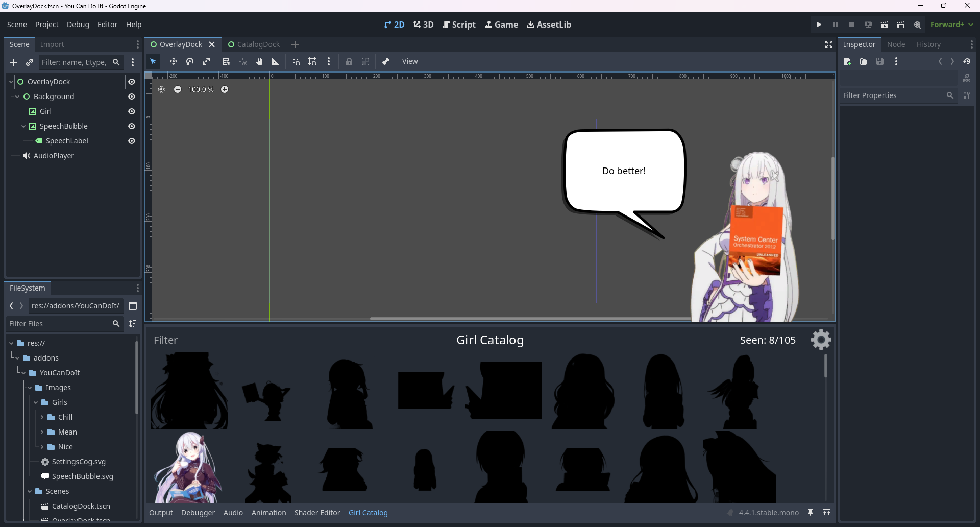The image size is (980, 527).
Task: Add a new child node
Action: click(x=13, y=62)
